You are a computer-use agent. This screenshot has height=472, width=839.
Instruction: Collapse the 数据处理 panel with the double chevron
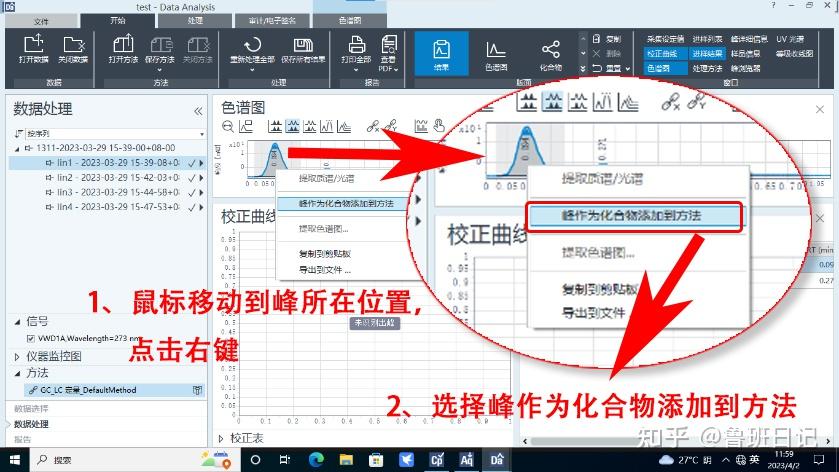pyautogui.click(x=198, y=111)
